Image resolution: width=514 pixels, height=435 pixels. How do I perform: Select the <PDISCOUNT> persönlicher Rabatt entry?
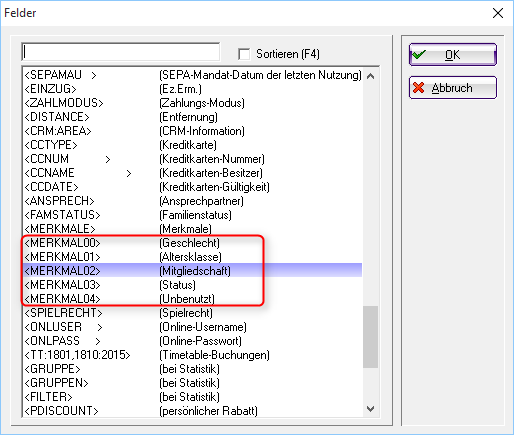(x=193, y=411)
